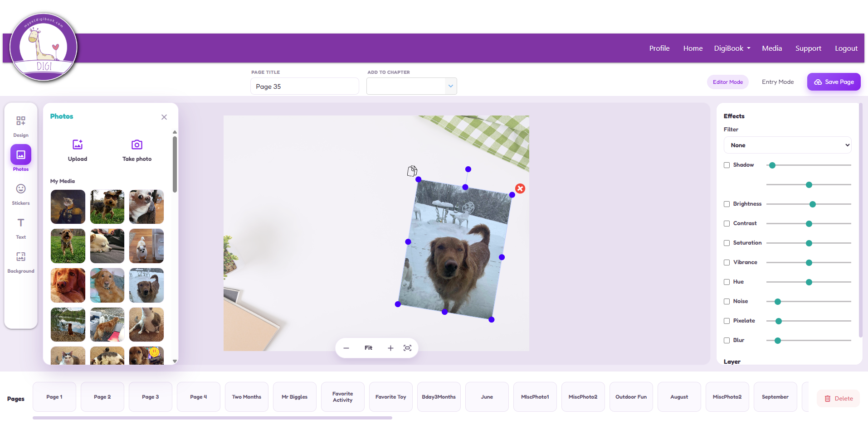Select the Mr Biggles page tab
The width and height of the screenshot is (868, 424).
(x=295, y=397)
